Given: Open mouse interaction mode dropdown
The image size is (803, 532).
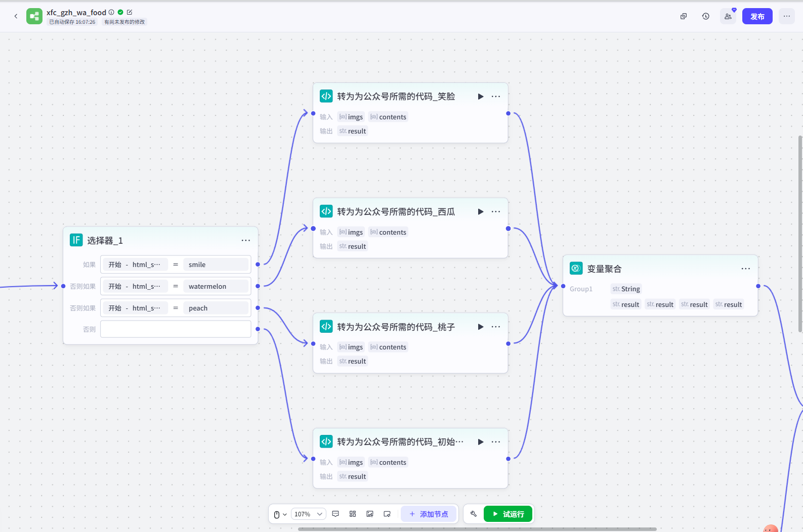Looking at the screenshot, I should (x=280, y=514).
